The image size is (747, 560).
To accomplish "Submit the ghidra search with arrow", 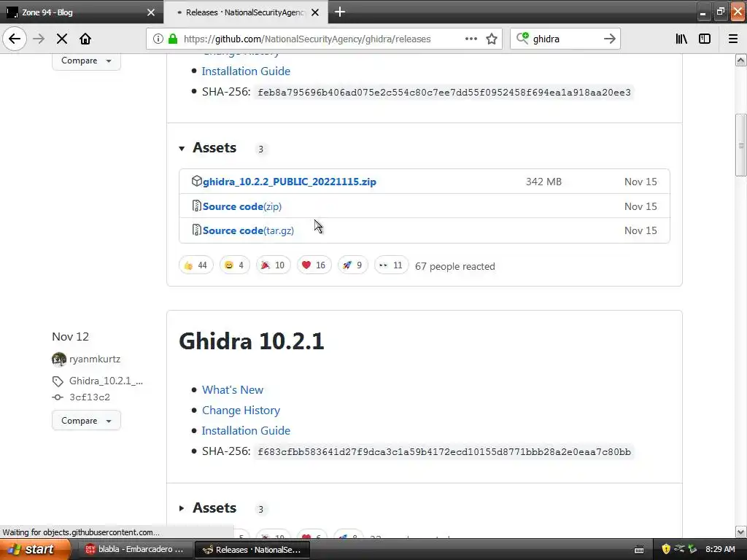I will (x=609, y=39).
